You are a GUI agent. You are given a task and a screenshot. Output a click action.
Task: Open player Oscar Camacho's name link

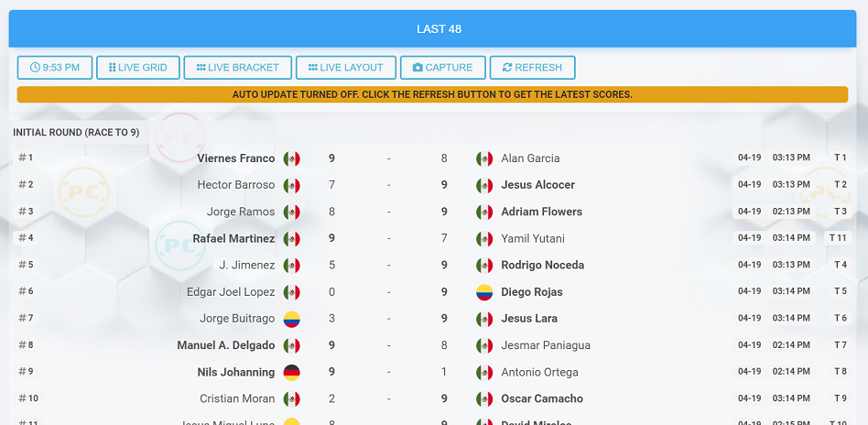click(542, 399)
